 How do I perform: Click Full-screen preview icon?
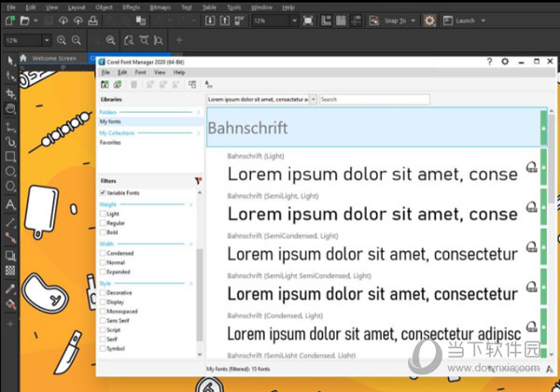(x=307, y=21)
